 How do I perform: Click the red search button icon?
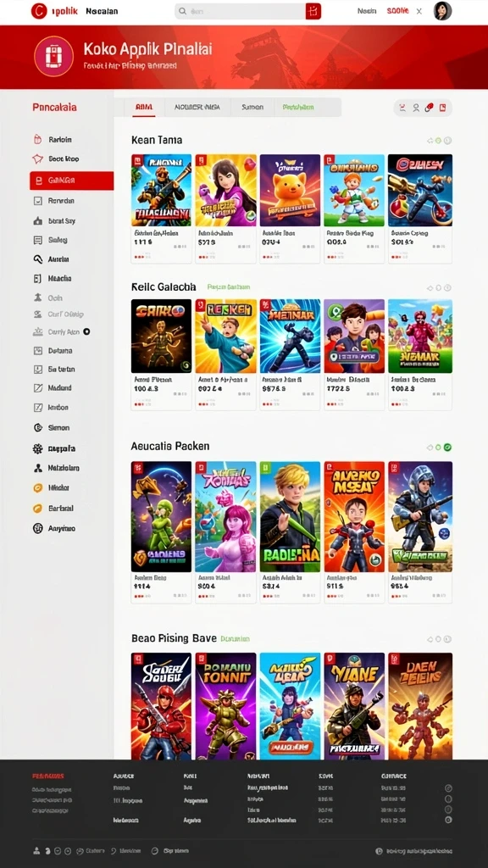[313, 11]
